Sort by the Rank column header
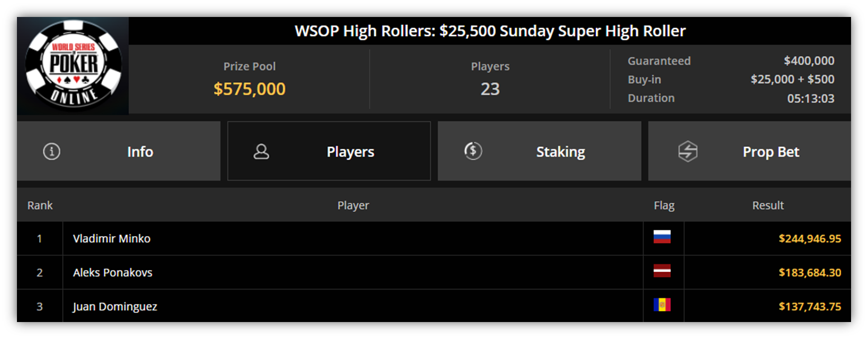The width and height of the screenshot is (868, 339). pos(40,205)
